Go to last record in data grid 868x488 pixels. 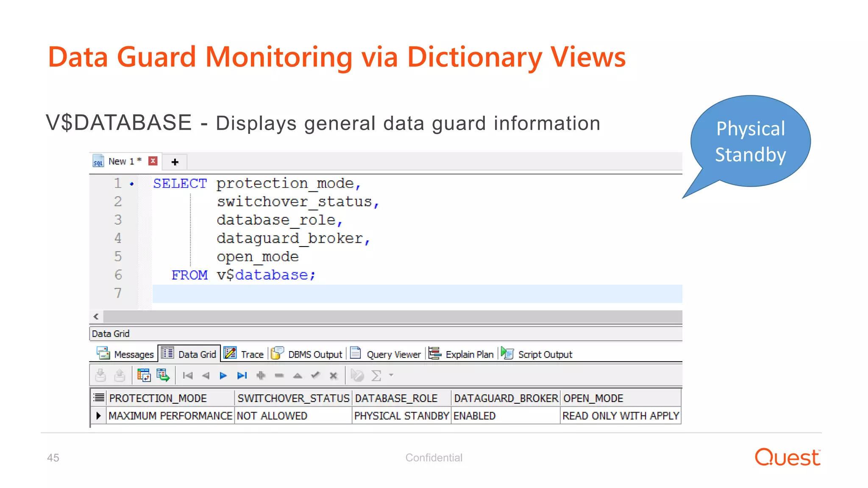[242, 375]
